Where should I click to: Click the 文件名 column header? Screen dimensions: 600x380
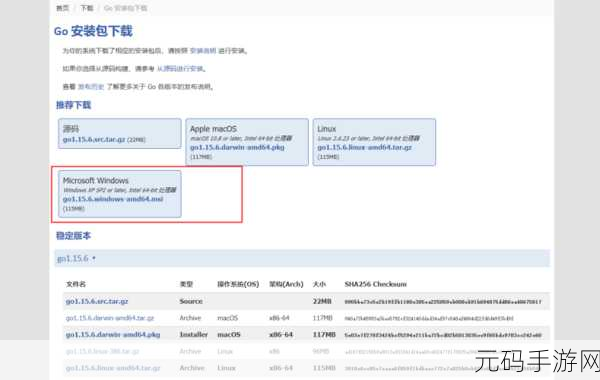[x=76, y=284]
